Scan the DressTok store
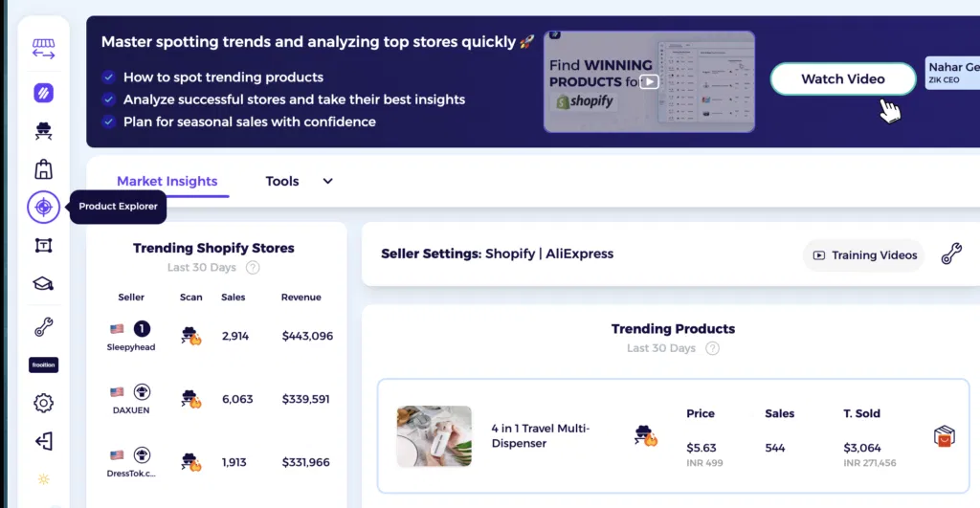980x508 pixels. click(x=190, y=462)
